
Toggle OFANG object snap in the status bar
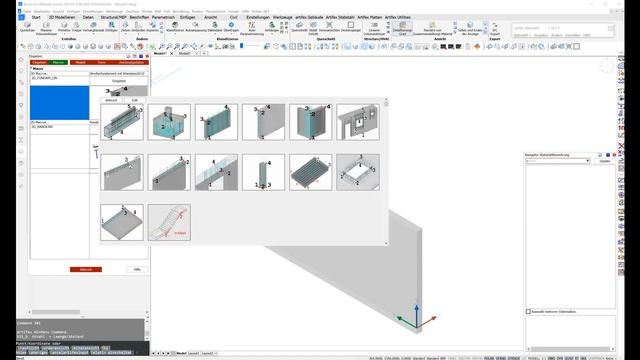500,358
